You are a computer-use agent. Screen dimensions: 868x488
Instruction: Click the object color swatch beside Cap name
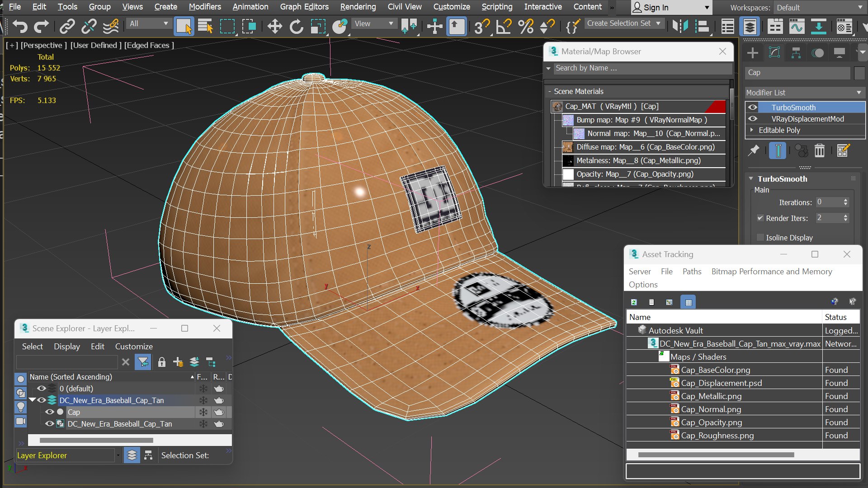click(859, 73)
